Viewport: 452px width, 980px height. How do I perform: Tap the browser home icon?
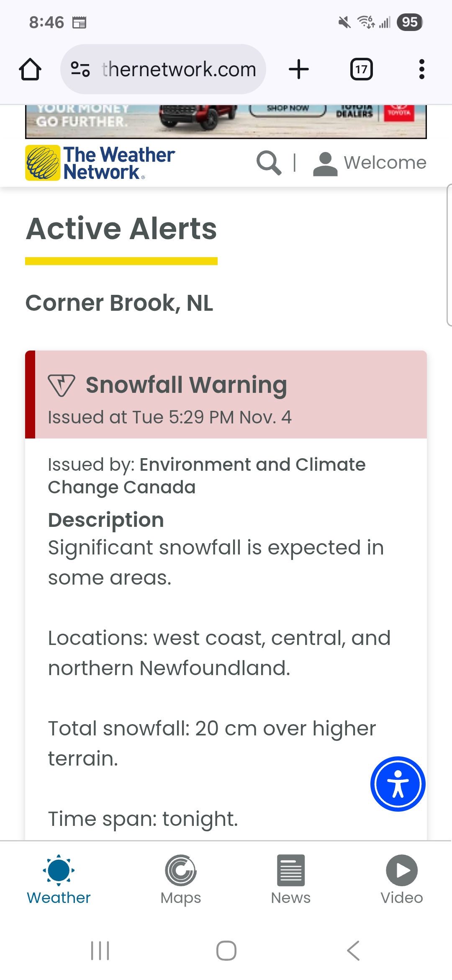click(x=30, y=69)
